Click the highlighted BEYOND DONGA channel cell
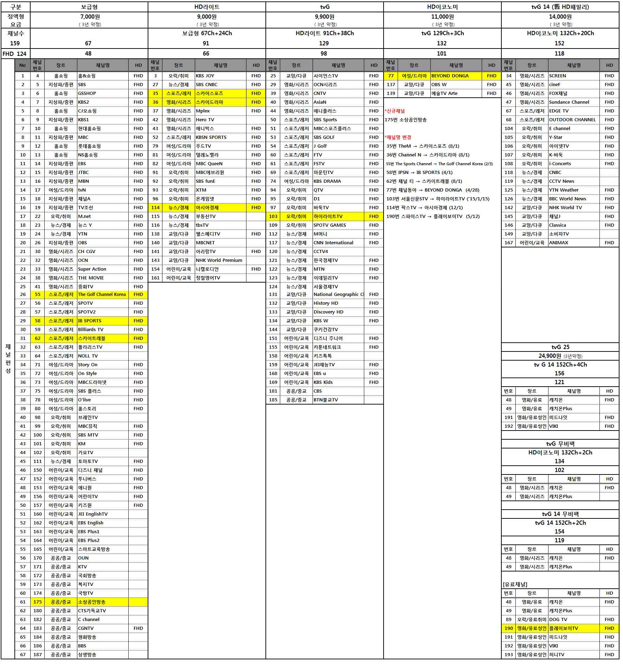The height and width of the screenshot is (672, 623). [x=456, y=76]
